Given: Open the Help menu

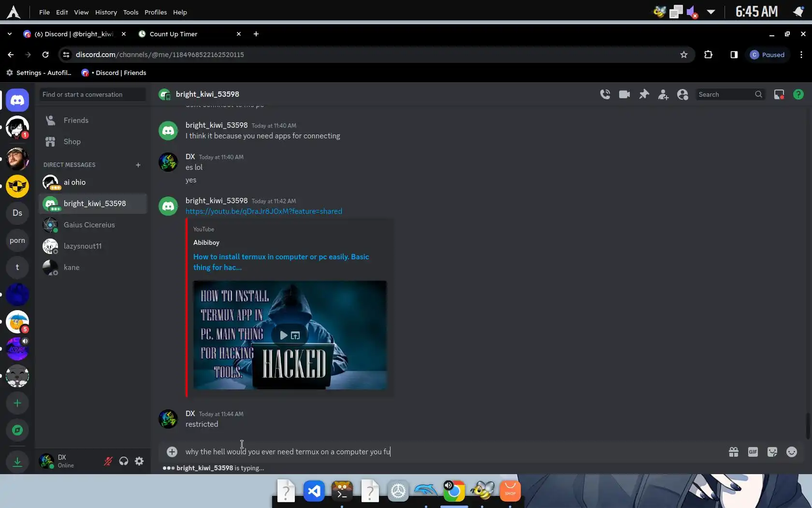Looking at the screenshot, I should pos(180,12).
